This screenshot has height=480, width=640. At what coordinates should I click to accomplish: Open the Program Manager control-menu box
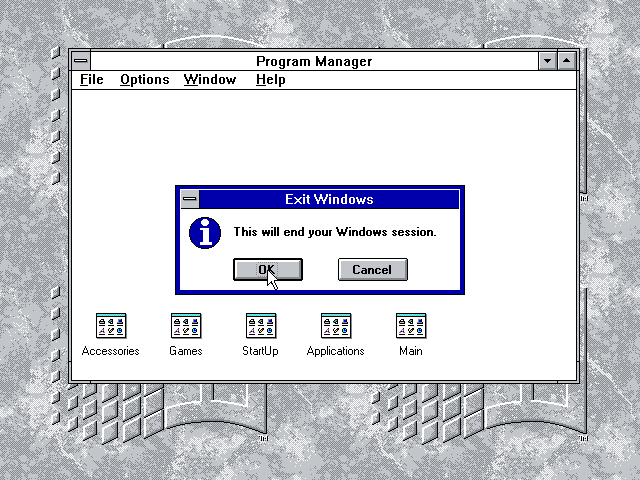pos(81,62)
